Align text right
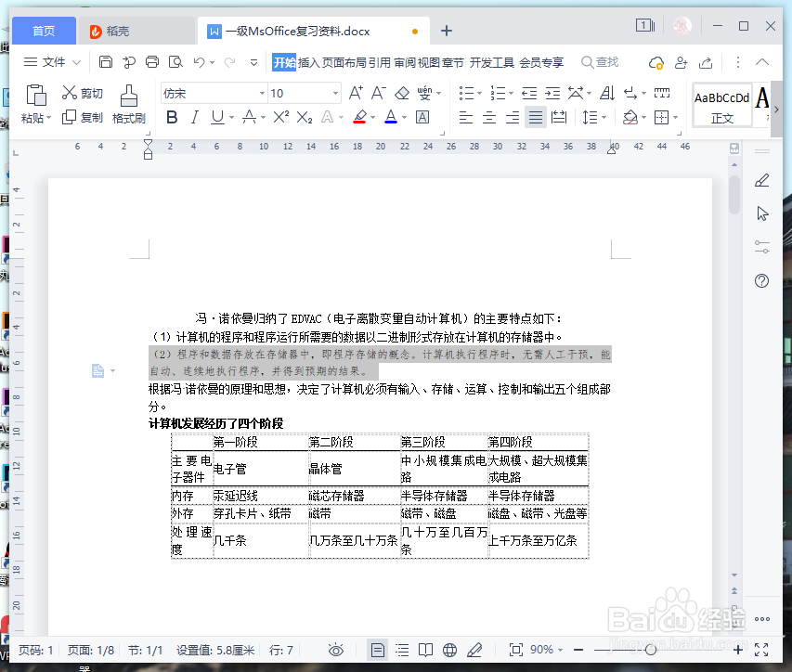792x672 pixels. pyautogui.click(x=513, y=118)
